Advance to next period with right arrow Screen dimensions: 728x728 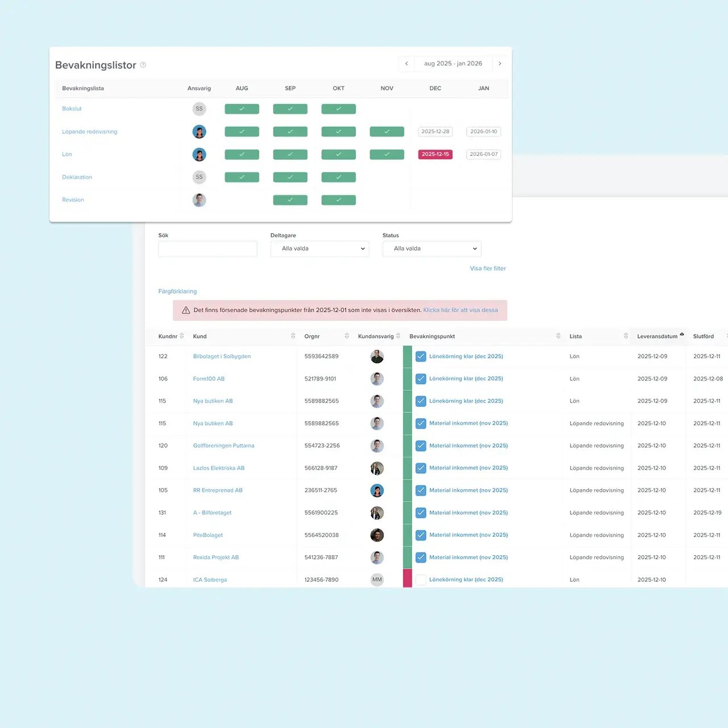click(x=500, y=64)
